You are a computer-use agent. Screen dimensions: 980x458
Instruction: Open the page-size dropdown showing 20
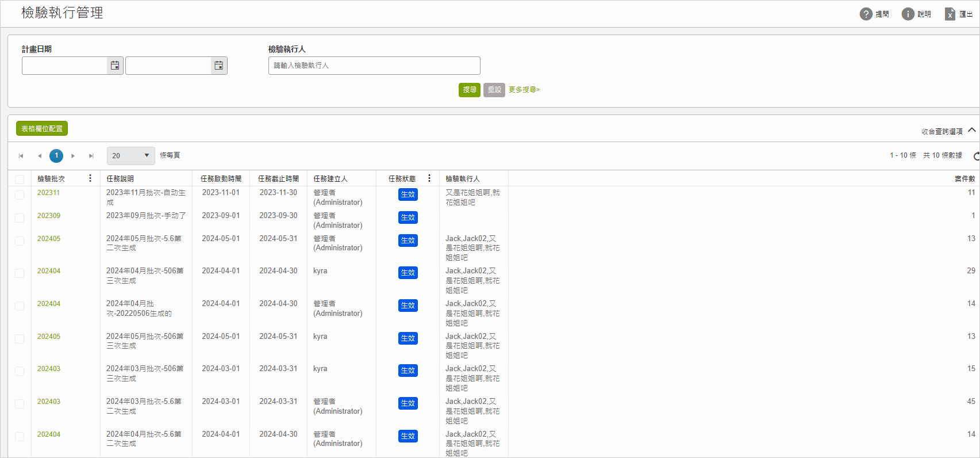point(131,156)
